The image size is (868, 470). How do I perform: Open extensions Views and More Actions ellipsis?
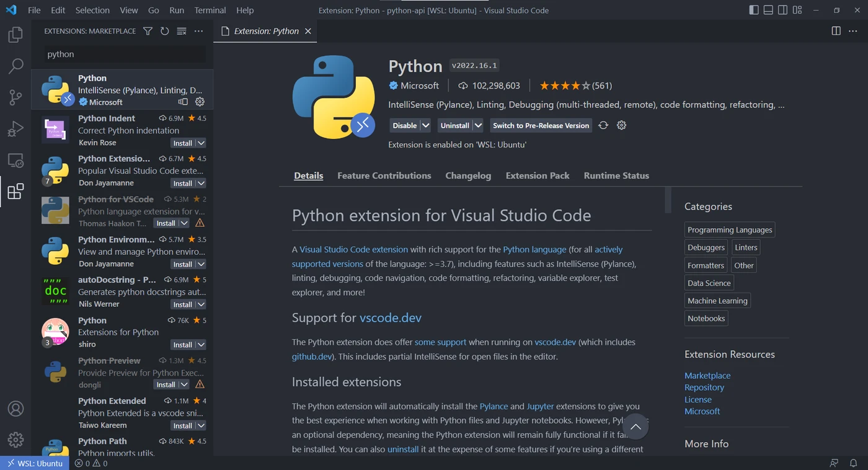click(x=198, y=31)
